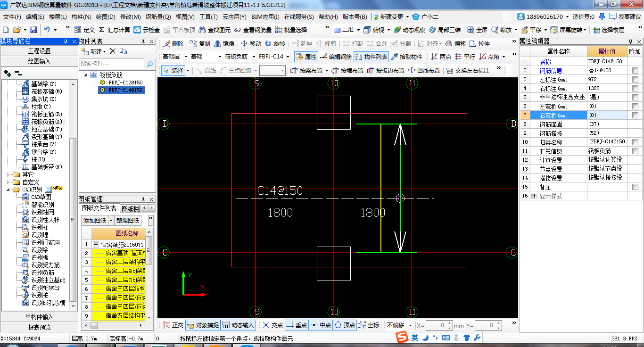Viewport: 644px width, 347px height.
Task: Click the 工程设置 button
Action: tap(39, 50)
